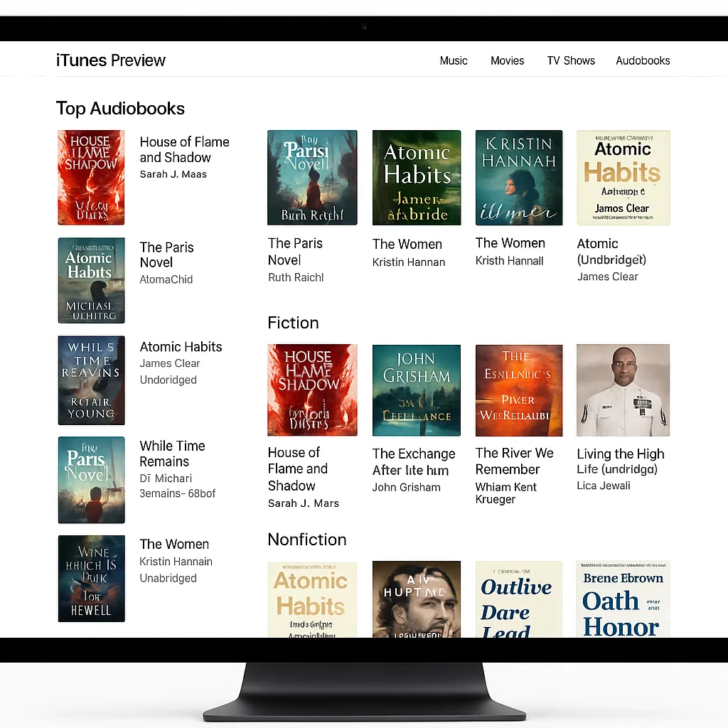Open the Brene Ebrown Oath Honor cover
The width and height of the screenshot is (728, 728).
pos(623,599)
